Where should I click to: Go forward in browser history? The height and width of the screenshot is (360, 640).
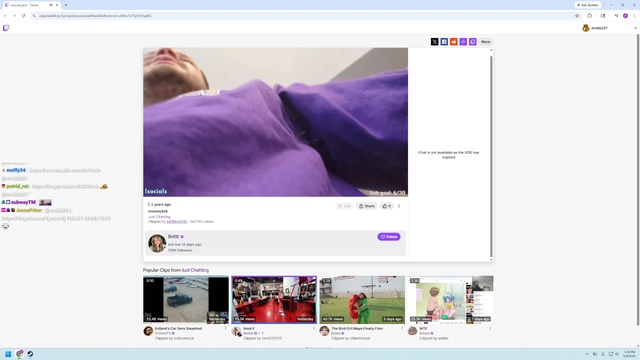[14, 16]
